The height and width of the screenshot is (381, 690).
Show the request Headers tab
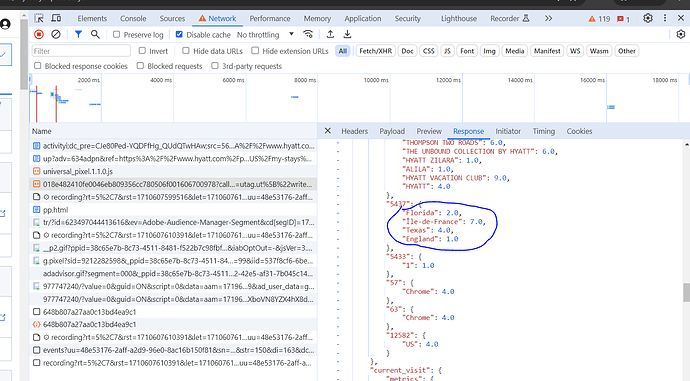point(354,131)
